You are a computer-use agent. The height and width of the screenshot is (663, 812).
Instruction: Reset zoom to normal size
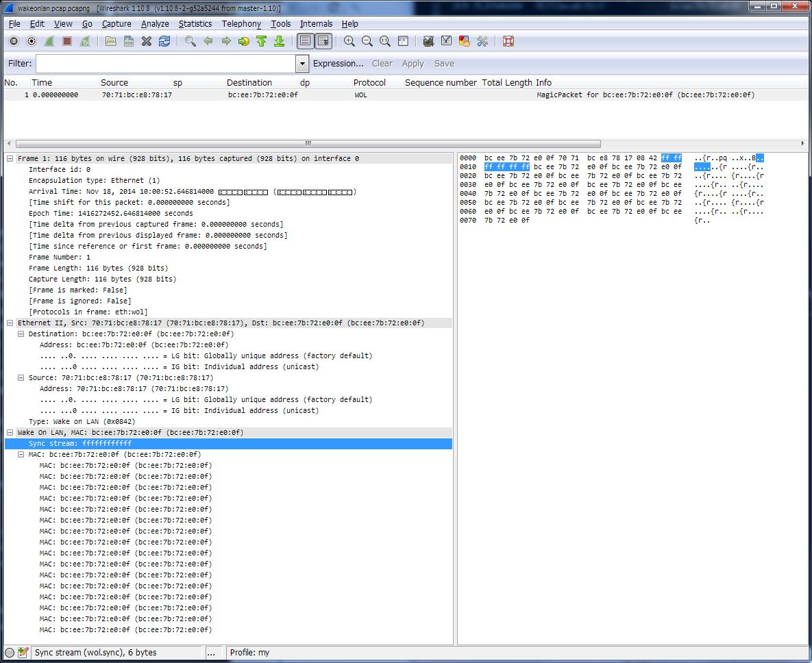tap(385, 41)
